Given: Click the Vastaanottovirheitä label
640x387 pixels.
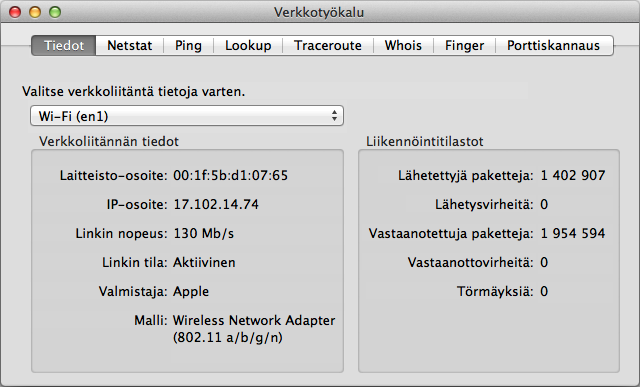Looking at the screenshot, I should coord(471,262).
